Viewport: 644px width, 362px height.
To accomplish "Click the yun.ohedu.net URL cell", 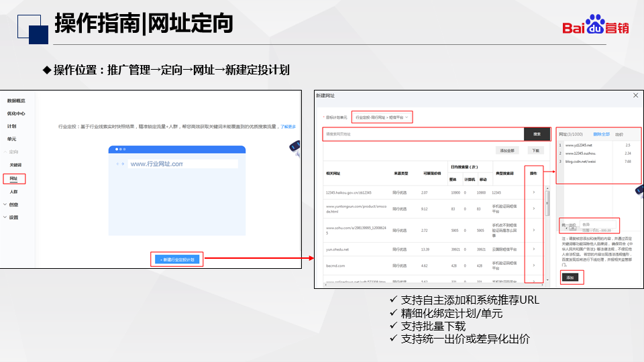I will tap(337, 249).
